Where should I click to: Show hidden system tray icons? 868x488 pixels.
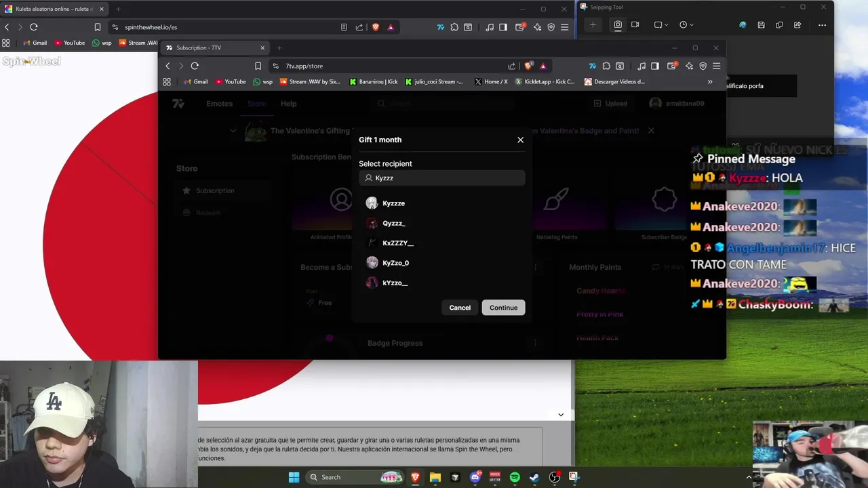pos(749,477)
